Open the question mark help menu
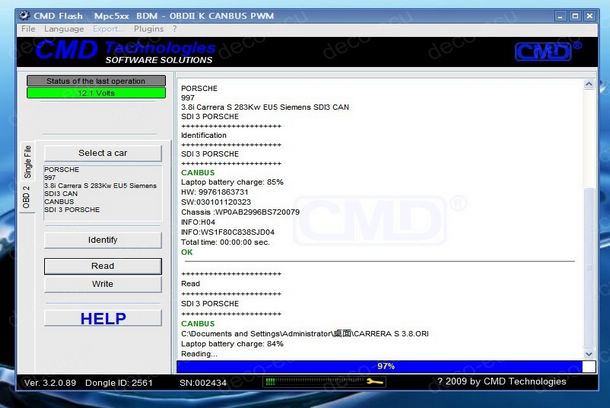 tap(174, 29)
